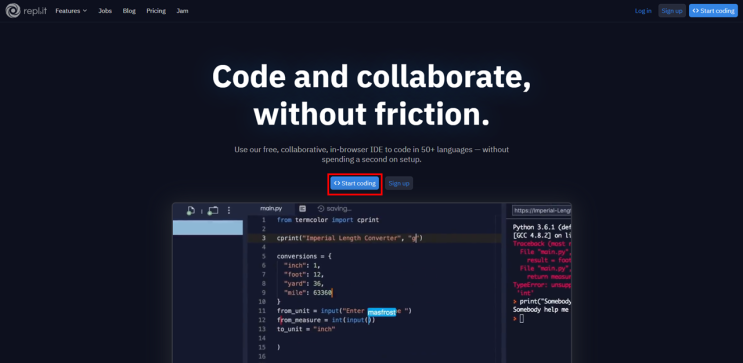
Task: Click Sign up in the top navigation
Action: tap(671, 11)
